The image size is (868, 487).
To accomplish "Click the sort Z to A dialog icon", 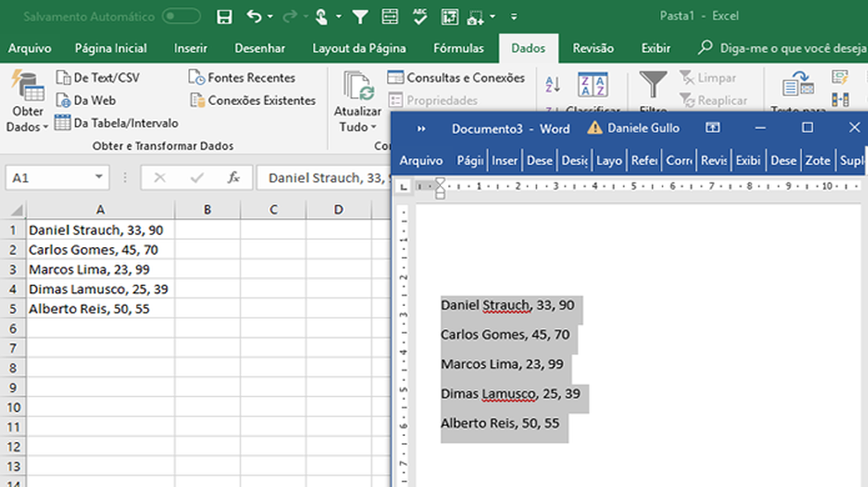I will coord(593,85).
